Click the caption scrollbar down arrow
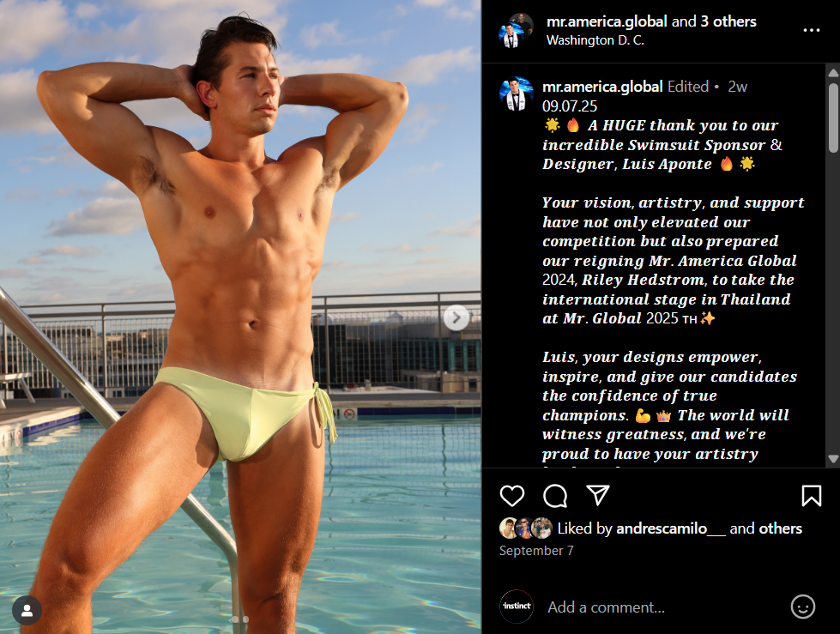 (833, 459)
